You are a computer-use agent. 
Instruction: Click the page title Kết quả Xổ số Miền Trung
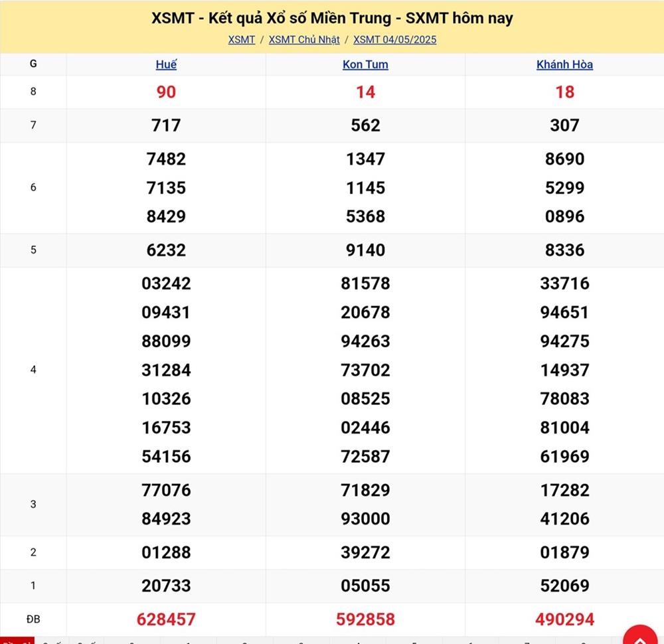click(x=332, y=18)
